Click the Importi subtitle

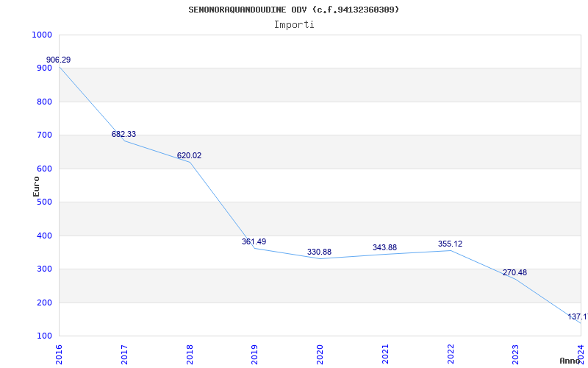tap(294, 25)
